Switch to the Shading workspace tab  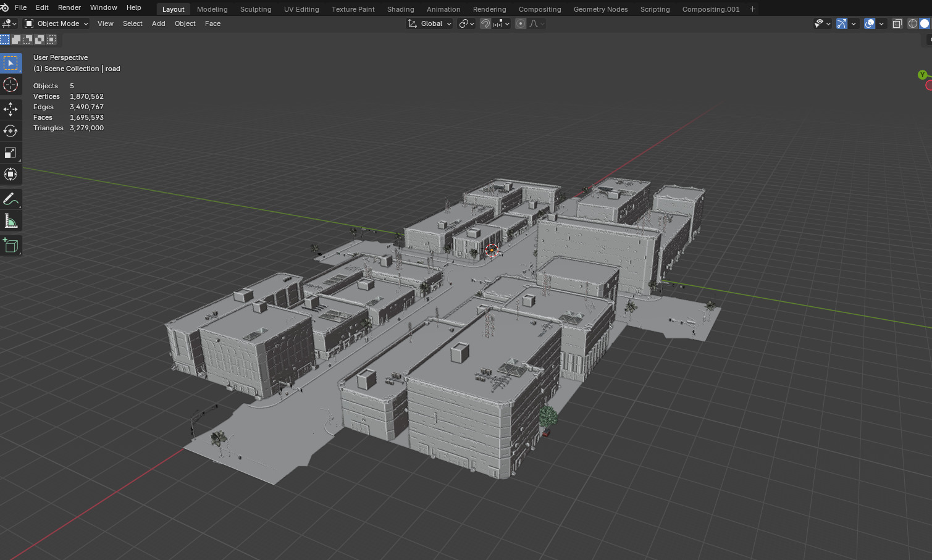(x=400, y=9)
